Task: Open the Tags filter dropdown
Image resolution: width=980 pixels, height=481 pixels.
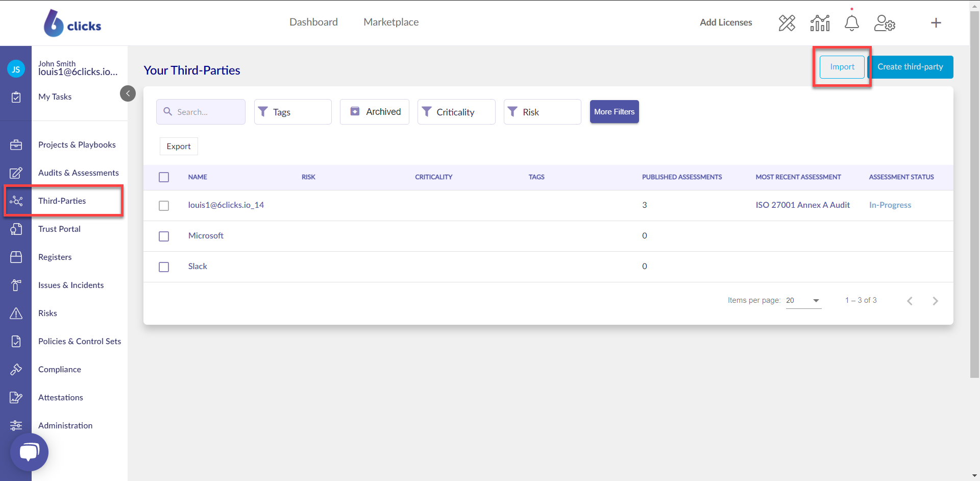Action: click(292, 112)
